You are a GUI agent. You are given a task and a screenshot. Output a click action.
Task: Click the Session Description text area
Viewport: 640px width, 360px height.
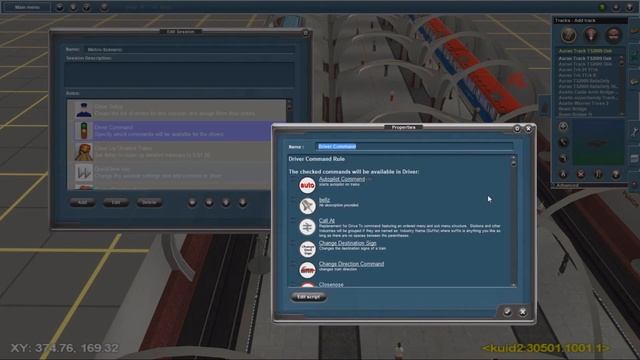179,74
